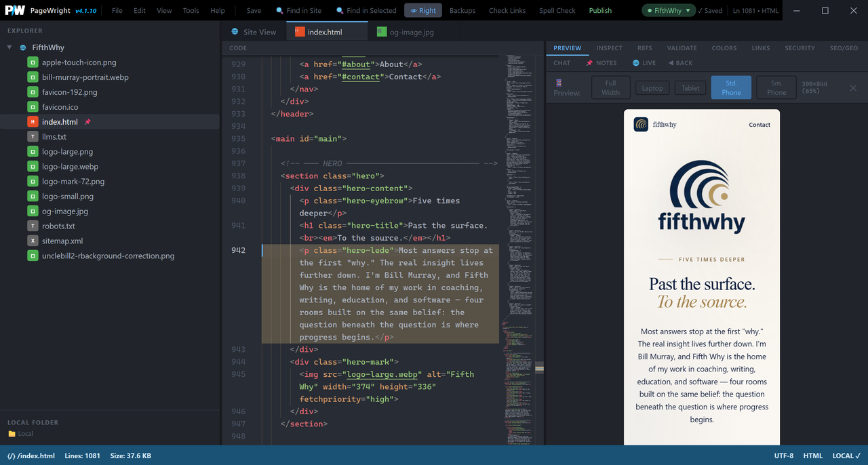Open the File menu
Image resolution: width=868 pixels, height=465 pixels.
(117, 11)
